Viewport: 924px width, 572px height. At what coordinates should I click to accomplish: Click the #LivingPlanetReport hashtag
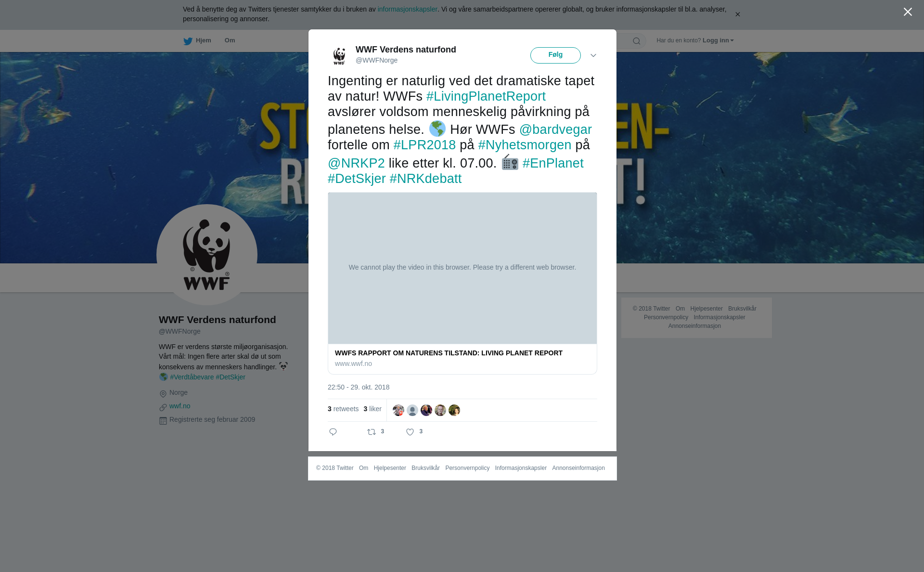(486, 96)
